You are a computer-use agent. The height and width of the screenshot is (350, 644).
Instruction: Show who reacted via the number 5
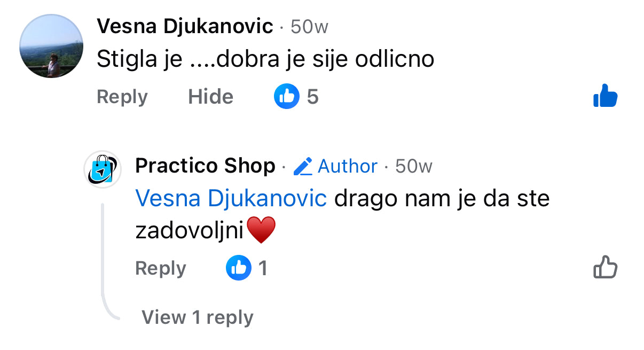coord(312,97)
